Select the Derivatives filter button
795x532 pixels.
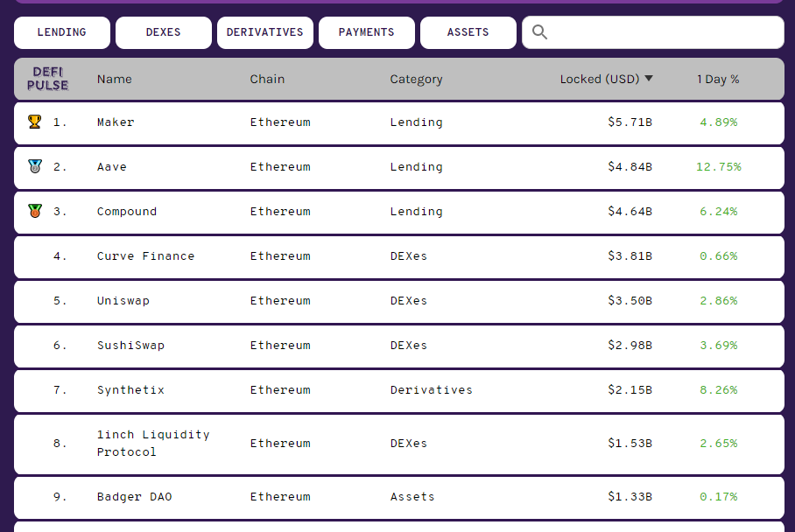[264, 32]
